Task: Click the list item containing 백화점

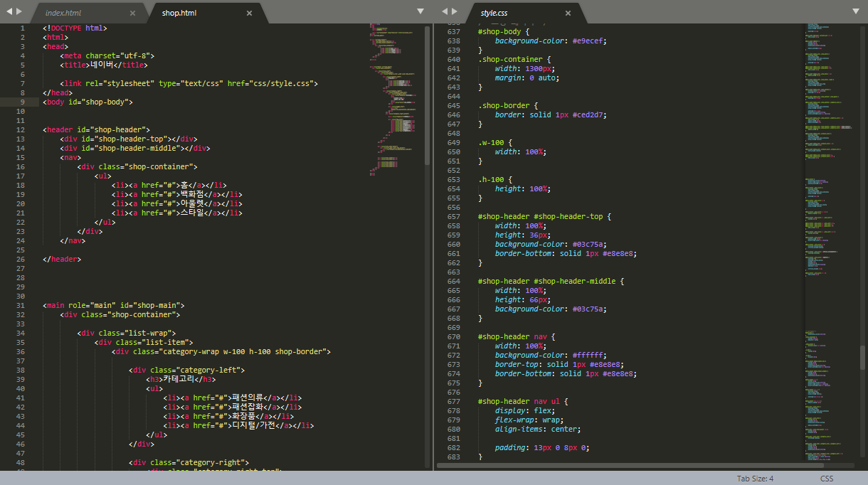Action: click(x=176, y=194)
